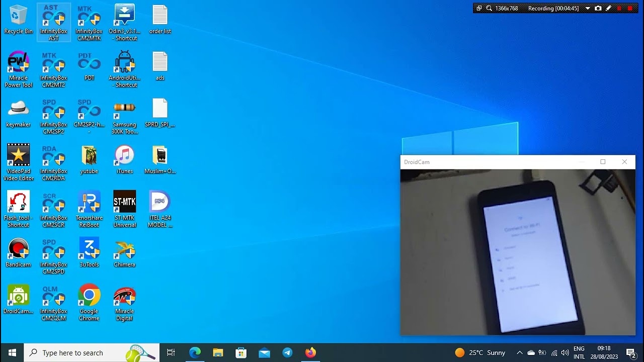
Task: Launch Google Chrome from desktop
Action: (x=89, y=303)
